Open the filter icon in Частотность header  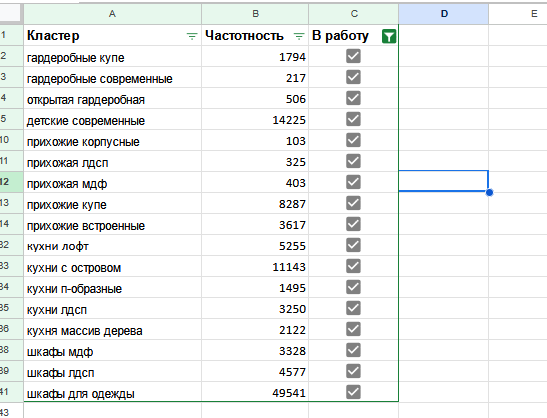(x=299, y=36)
